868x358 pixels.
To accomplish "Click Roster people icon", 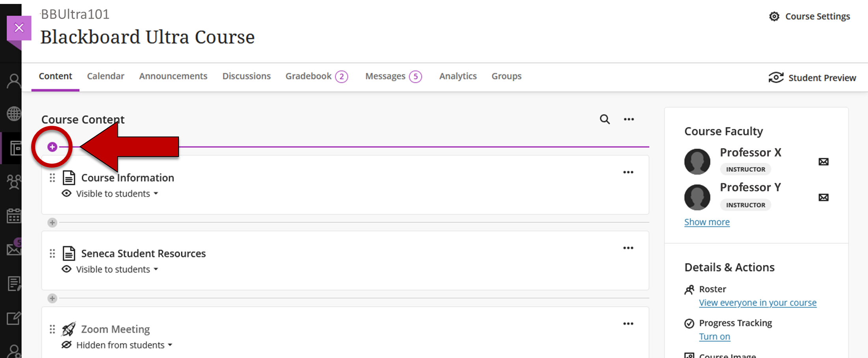I will (689, 290).
